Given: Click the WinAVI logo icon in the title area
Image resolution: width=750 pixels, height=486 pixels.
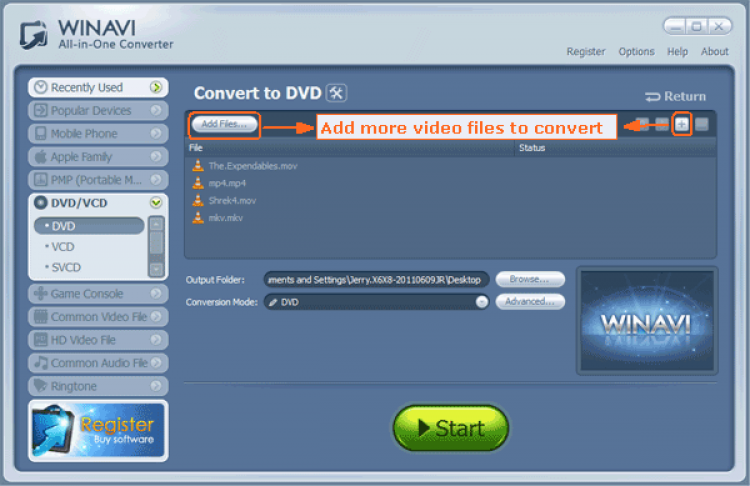Looking at the screenshot, I should [x=33, y=35].
